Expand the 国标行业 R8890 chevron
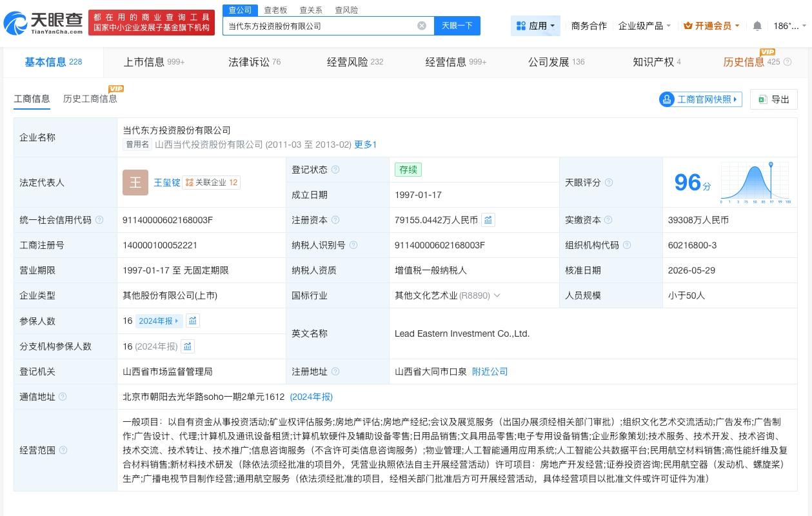Image resolution: width=812 pixels, height=516 pixels. coord(497,295)
